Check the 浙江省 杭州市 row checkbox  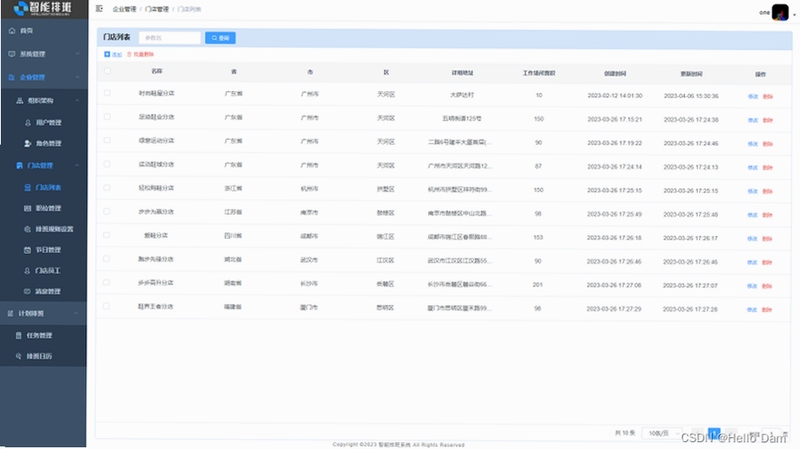pos(107,187)
